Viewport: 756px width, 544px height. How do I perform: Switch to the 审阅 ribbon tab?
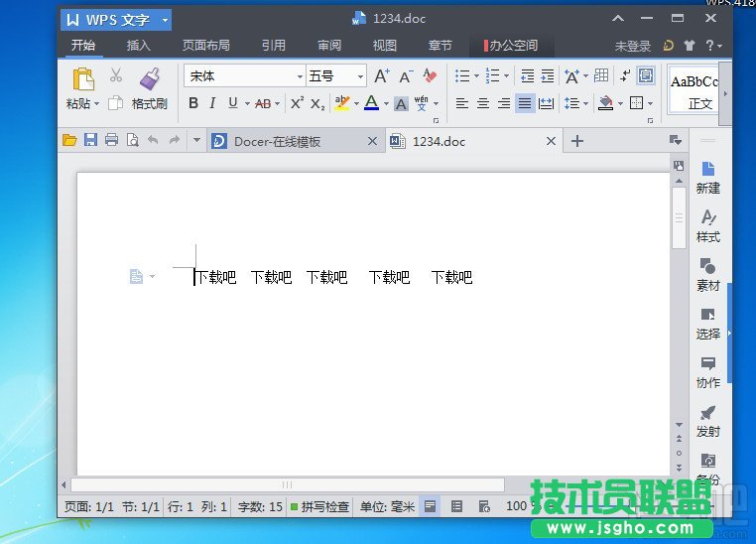329,46
